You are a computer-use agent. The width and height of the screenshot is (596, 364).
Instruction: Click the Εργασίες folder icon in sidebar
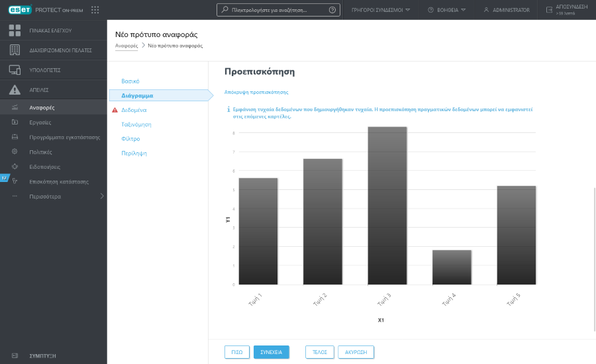coord(15,122)
